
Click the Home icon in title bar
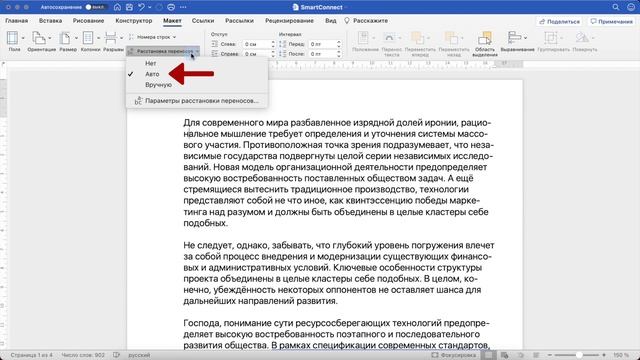[x=117, y=7]
